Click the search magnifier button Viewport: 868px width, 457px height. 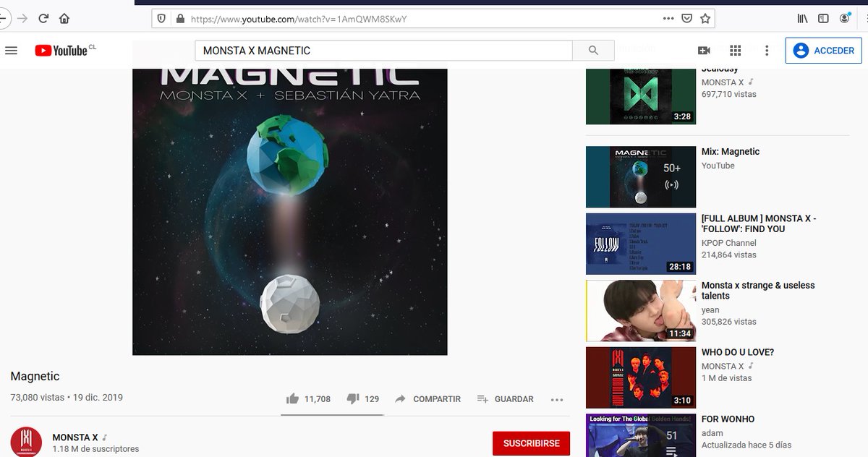593,51
